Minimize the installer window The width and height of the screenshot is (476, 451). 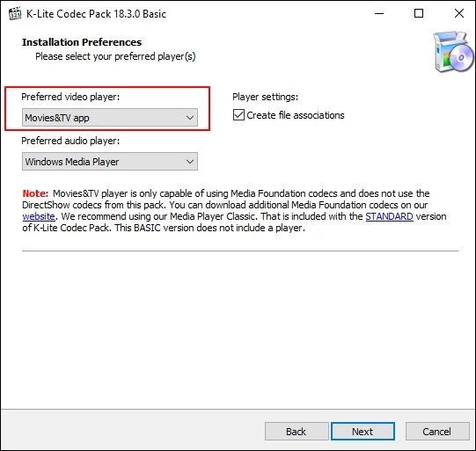pyautogui.click(x=379, y=14)
